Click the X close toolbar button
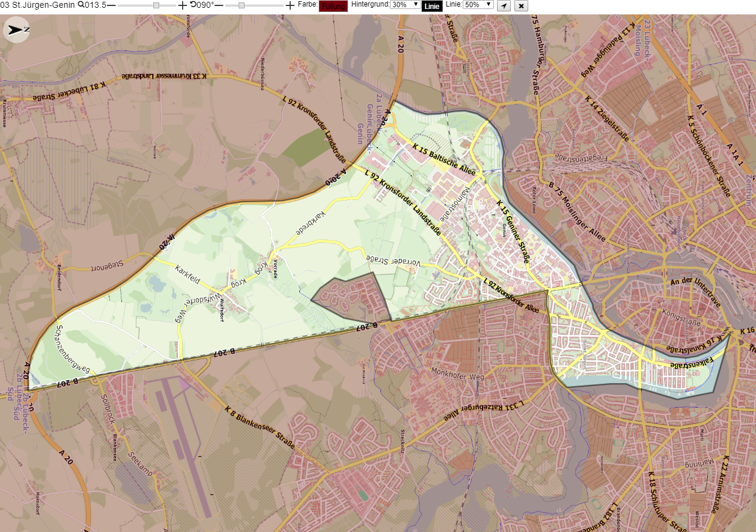 (x=521, y=5)
